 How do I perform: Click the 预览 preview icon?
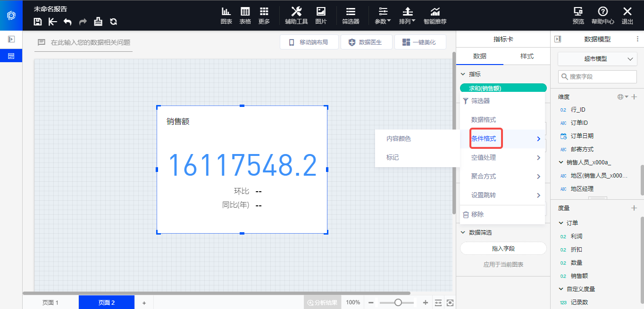click(578, 16)
